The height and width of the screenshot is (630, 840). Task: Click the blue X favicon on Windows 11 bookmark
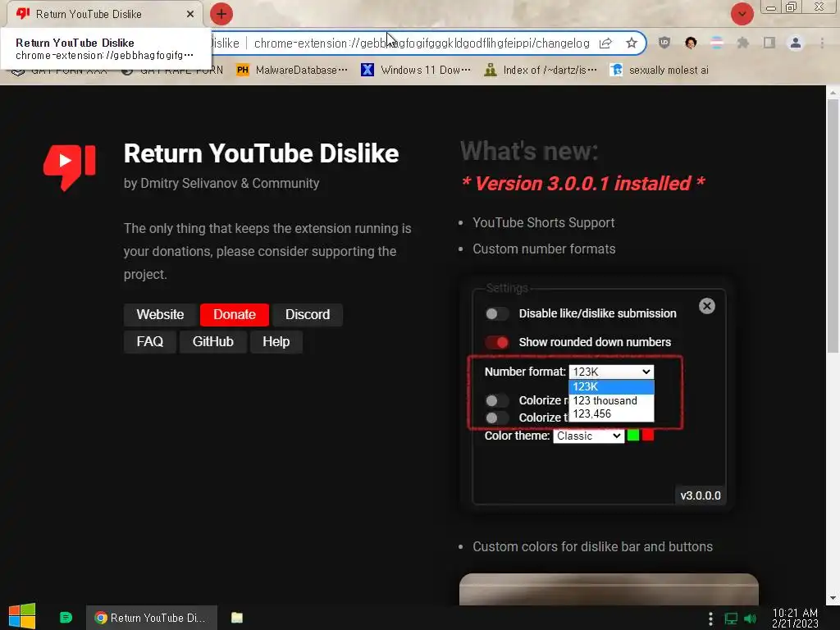[x=367, y=71]
